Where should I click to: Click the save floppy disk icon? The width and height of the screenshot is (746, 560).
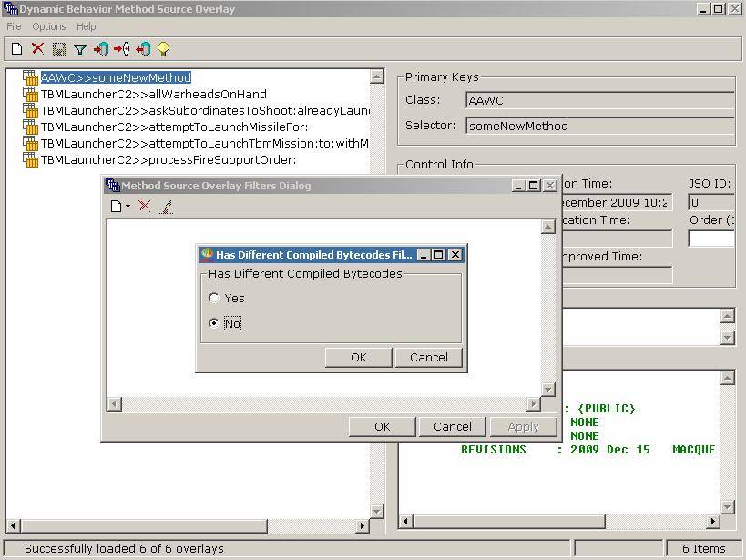pyautogui.click(x=58, y=49)
